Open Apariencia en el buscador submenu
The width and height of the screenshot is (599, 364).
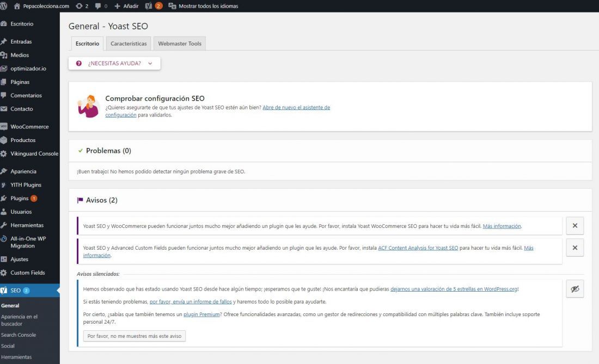(x=19, y=320)
